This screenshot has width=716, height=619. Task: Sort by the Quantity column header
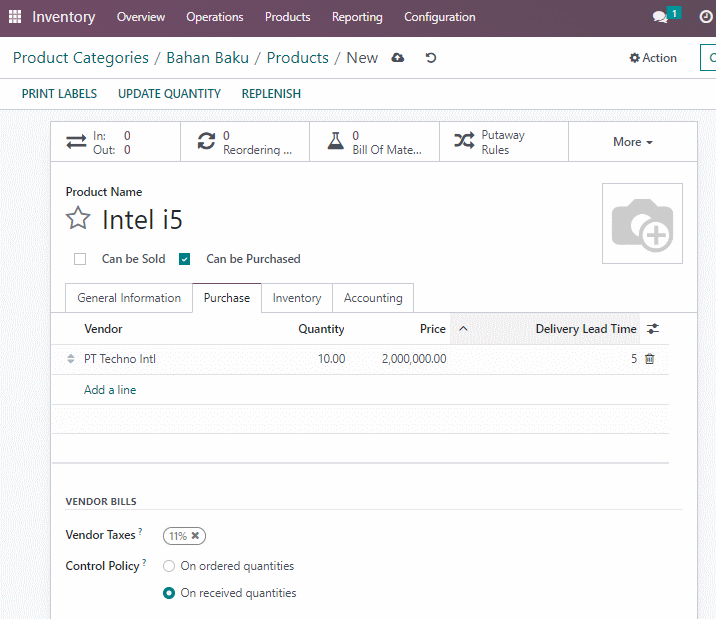(x=321, y=329)
